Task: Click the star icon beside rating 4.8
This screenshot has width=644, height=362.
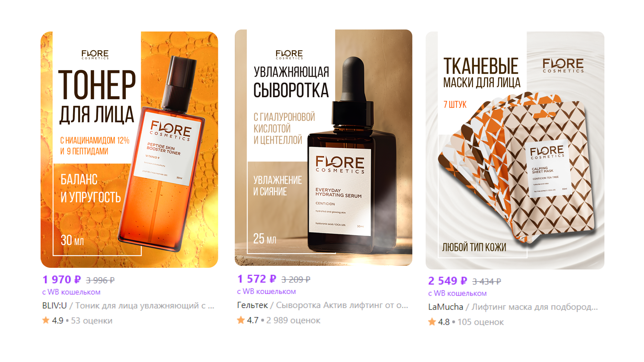Action: [432, 322]
